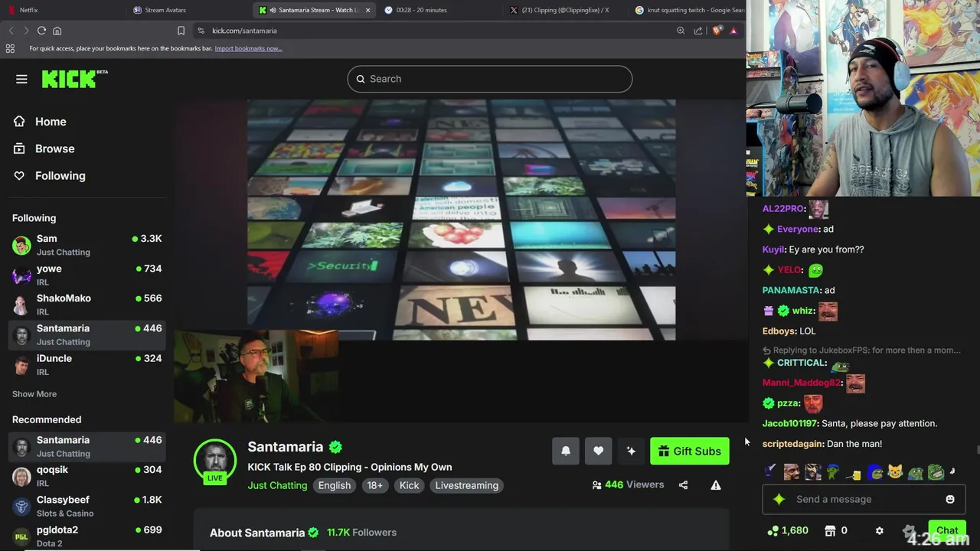Viewport: 980px width, 551px height.
Task: Click the Gift Subs button
Action: (689, 451)
